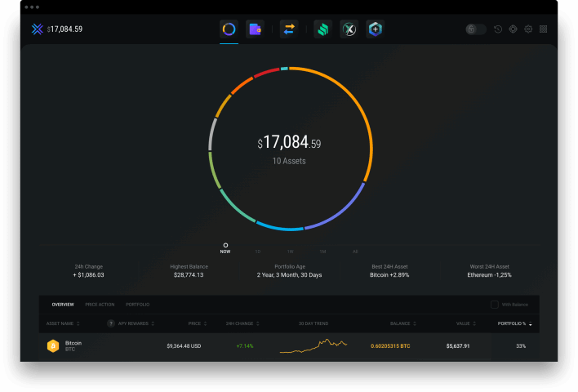Open the grid apps menu icon
The image size is (578, 392).
pos(544,29)
